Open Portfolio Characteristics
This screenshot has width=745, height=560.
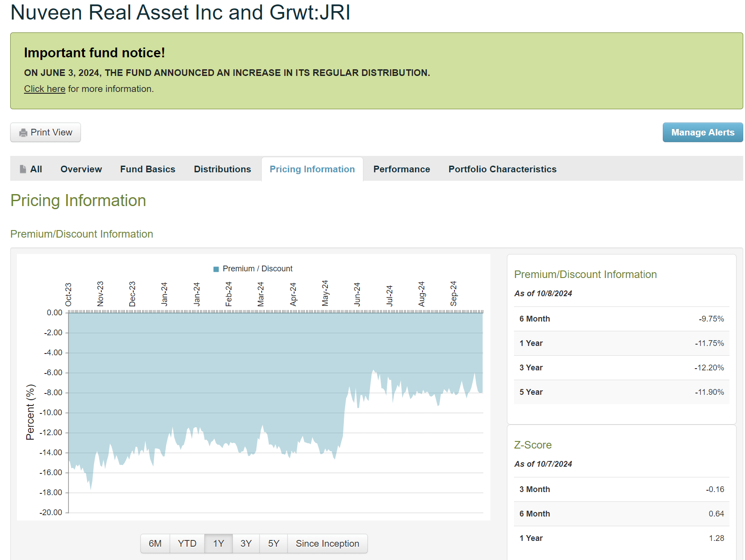pyautogui.click(x=502, y=169)
